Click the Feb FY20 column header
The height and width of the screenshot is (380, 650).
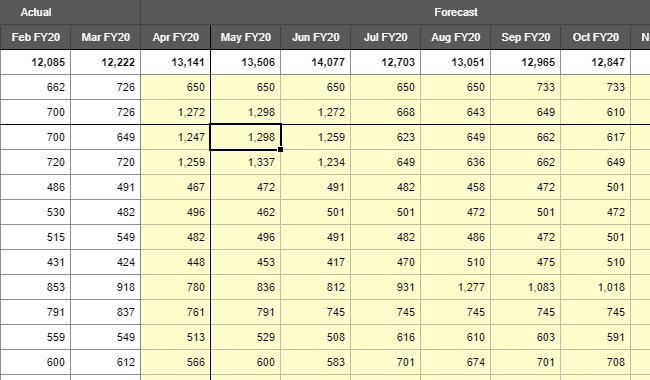pyautogui.click(x=35, y=37)
